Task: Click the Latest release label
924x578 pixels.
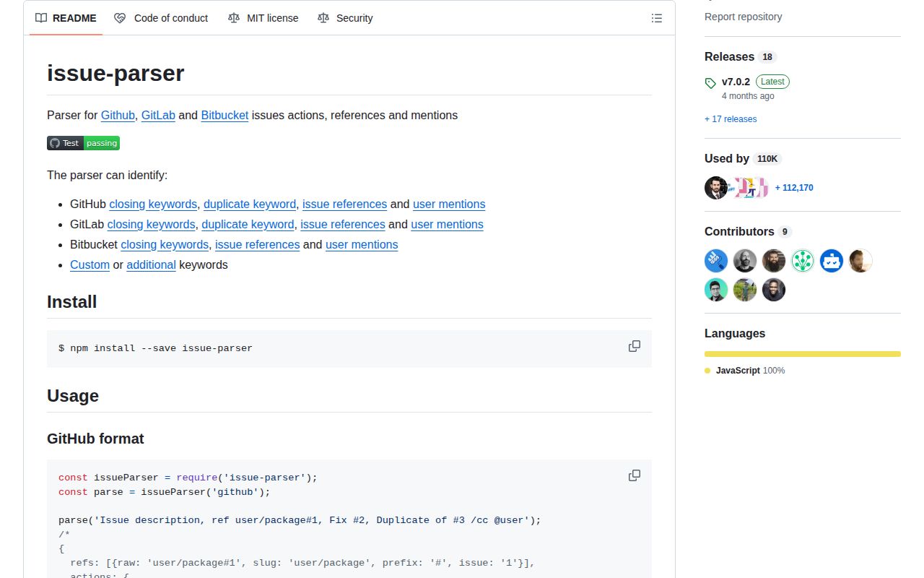Action: [x=772, y=82]
